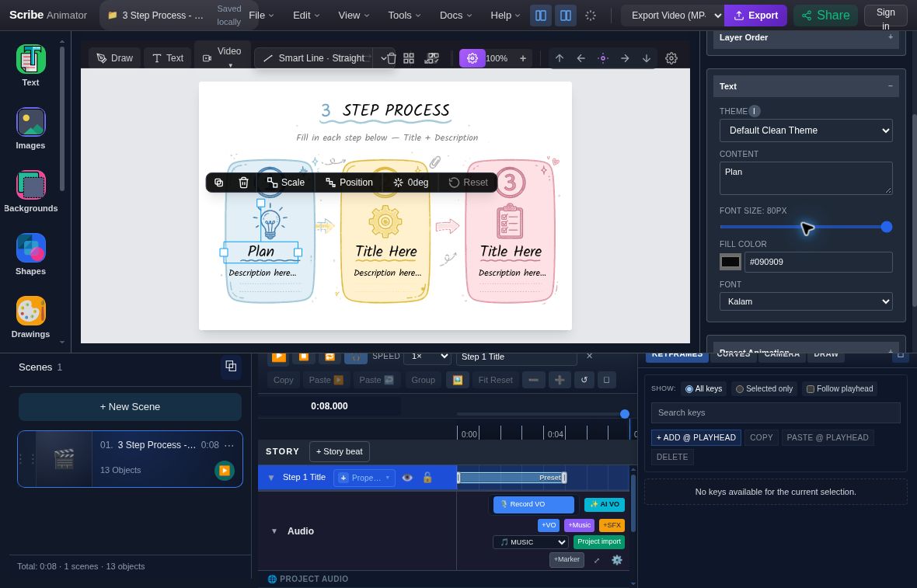Open the File menu
The image size is (917, 588).
tap(261, 16)
